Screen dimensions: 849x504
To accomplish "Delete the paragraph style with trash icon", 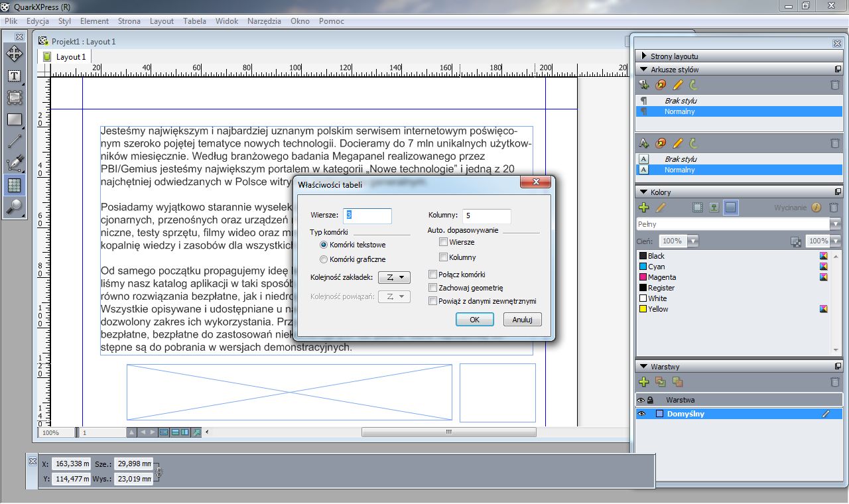I will [834, 85].
